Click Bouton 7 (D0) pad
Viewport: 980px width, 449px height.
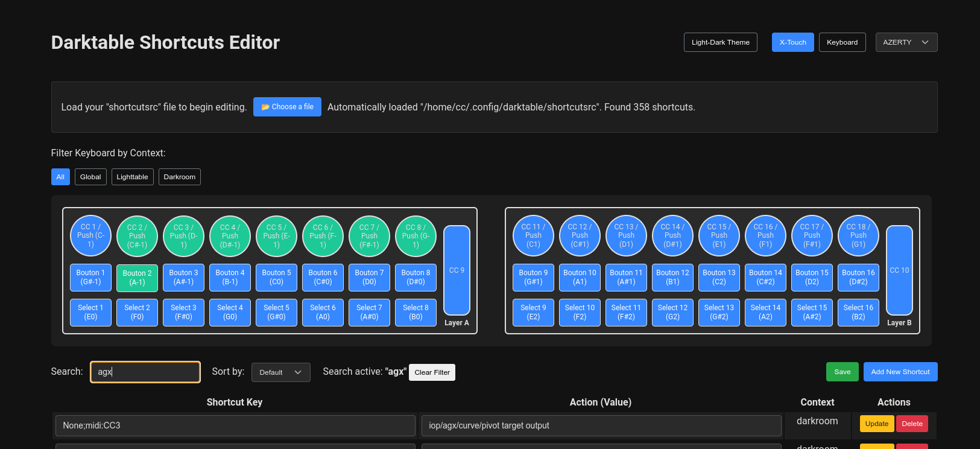tap(370, 278)
